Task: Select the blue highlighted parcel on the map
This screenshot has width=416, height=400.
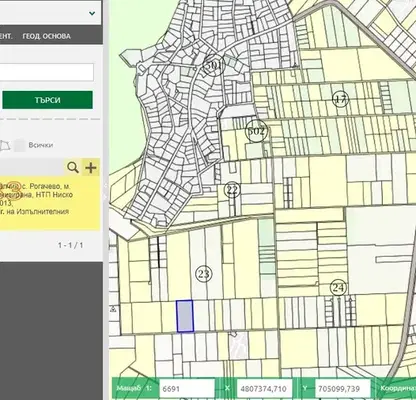Action: (185, 316)
